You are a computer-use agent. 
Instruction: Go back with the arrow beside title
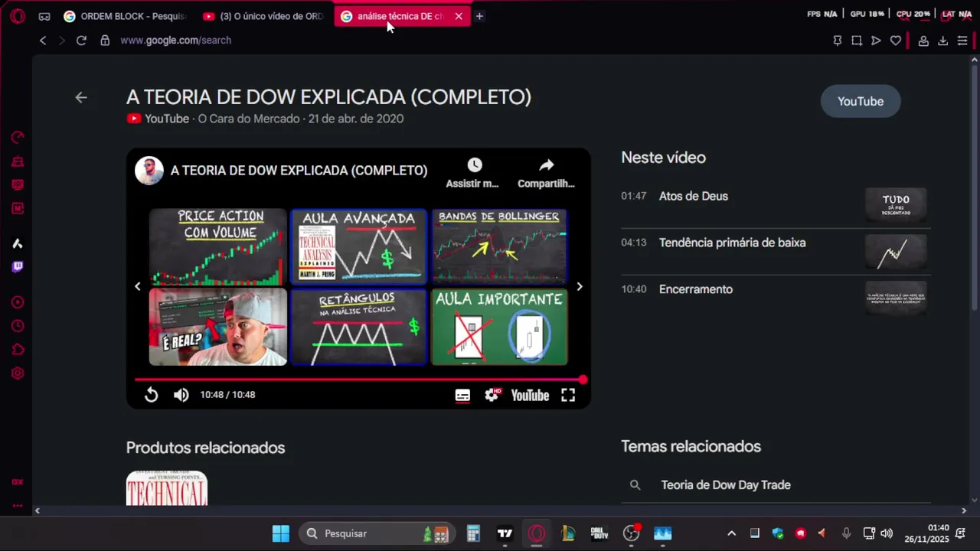click(81, 97)
